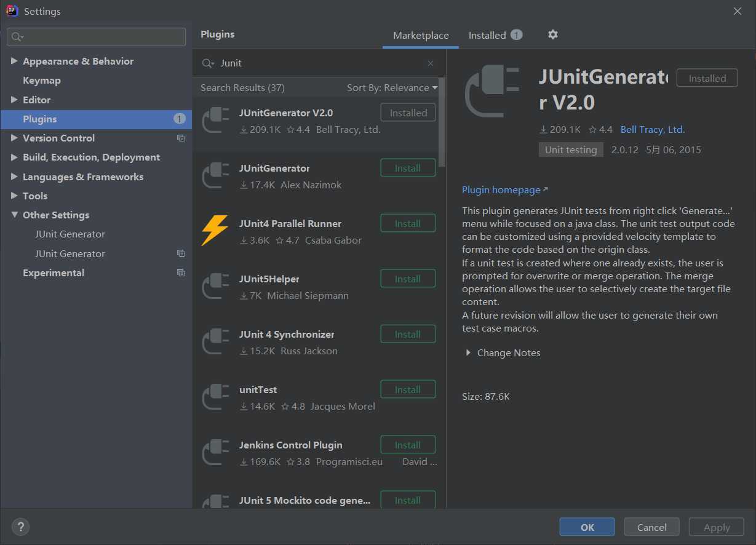Screen dimensions: 756x545
Task: Click the Installed button in details pane
Action: pyautogui.click(x=707, y=78)
